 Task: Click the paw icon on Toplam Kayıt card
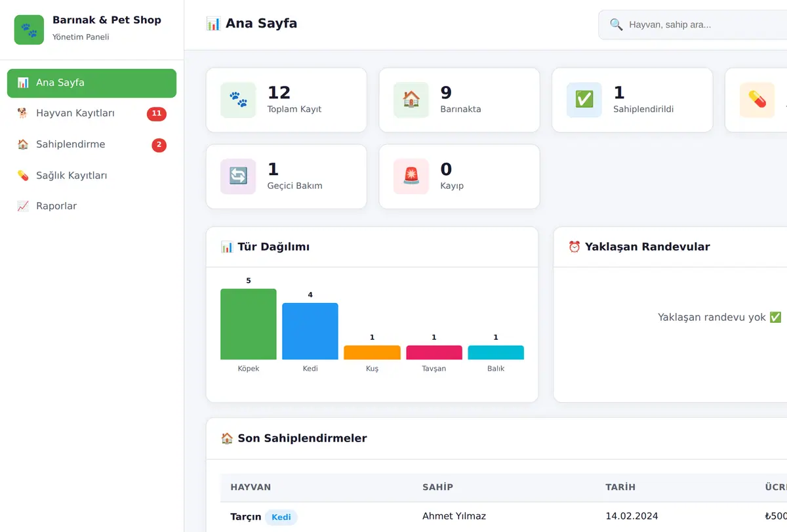[x=238, y=100]
